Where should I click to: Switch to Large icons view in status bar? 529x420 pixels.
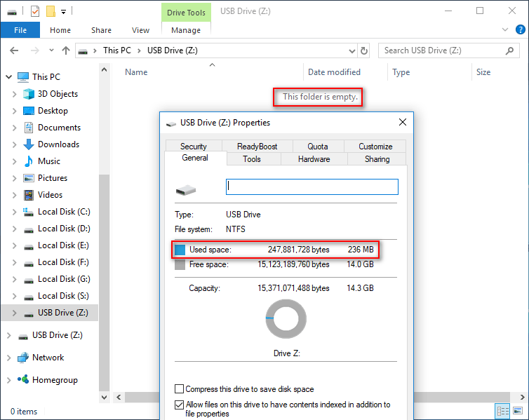pyautogui.click(x=518, y=411)
